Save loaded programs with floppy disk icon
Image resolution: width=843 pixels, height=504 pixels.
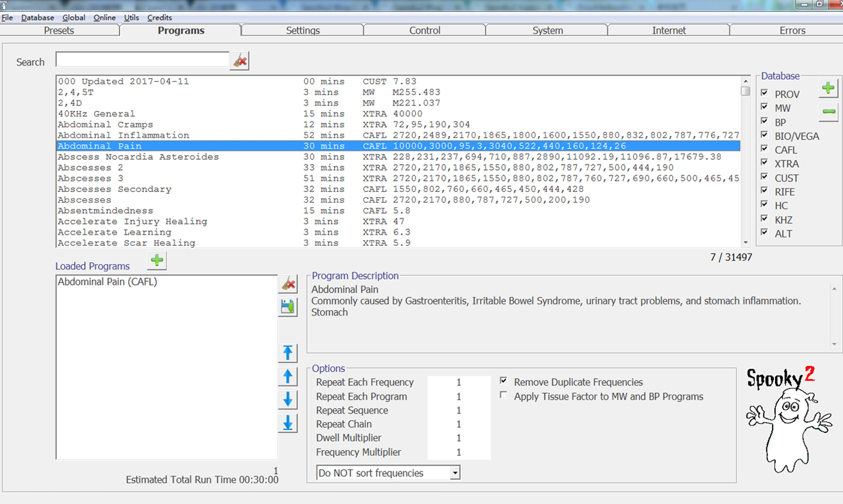[x=288, y=307]
